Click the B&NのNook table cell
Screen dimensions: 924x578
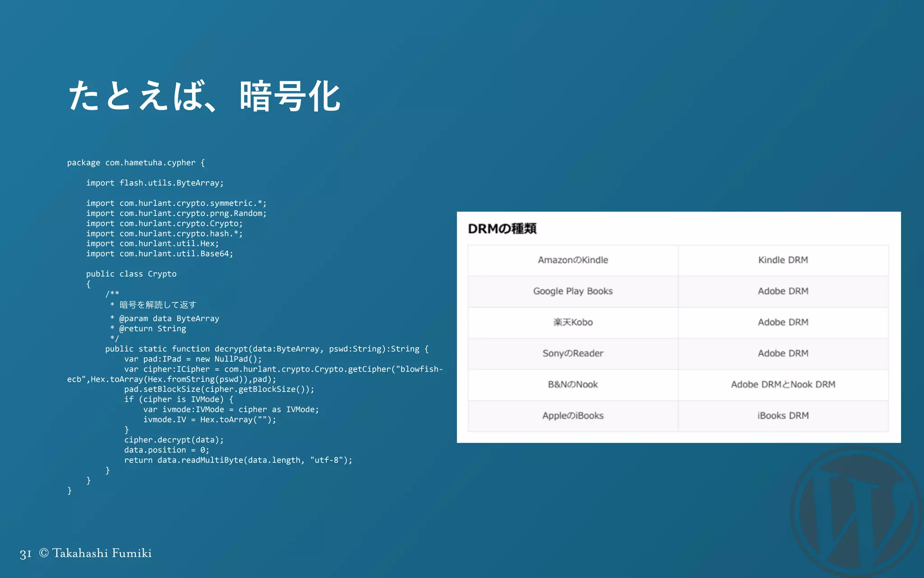(573, 385)
